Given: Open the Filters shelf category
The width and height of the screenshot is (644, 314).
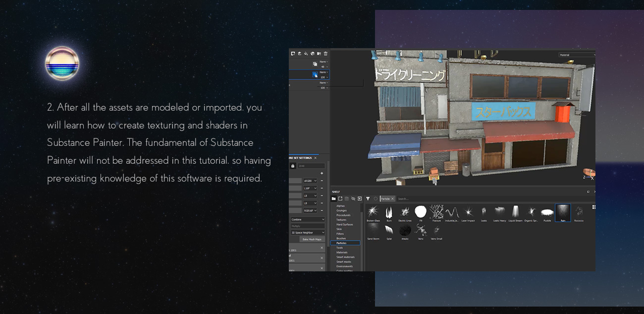Looking at the screenshot, I should click(340, 234).
